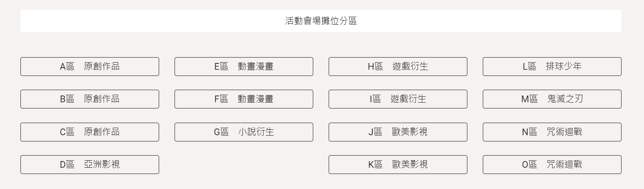Click G區 小說衍生 button

244,132
